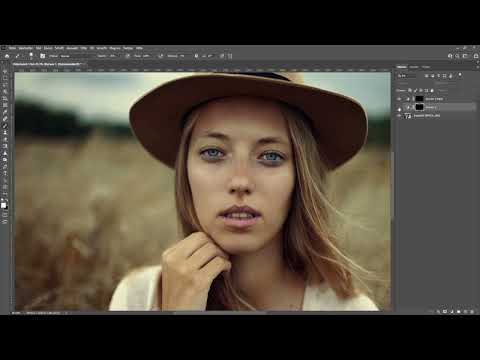Filter layers by pixel layer icon
This screenshot has width=480, height=360.
(427, 76)
